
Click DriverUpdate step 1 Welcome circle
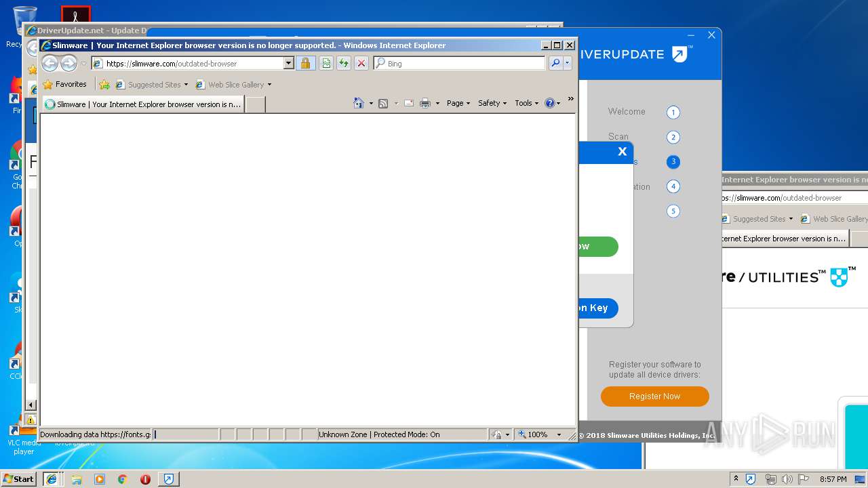pos(673,113)
